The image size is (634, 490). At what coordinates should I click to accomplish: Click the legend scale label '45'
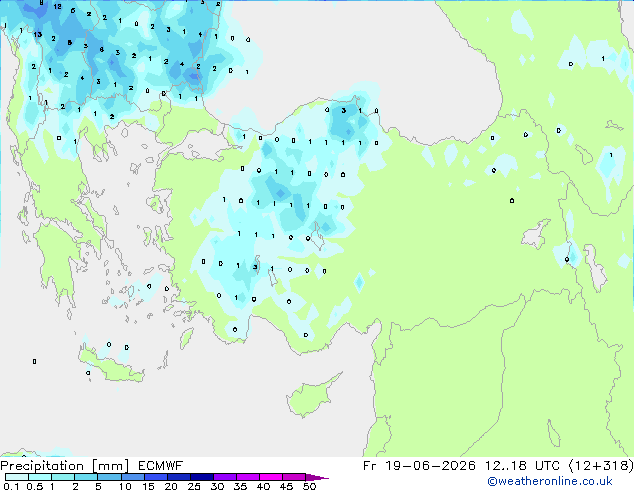(287, 486)
